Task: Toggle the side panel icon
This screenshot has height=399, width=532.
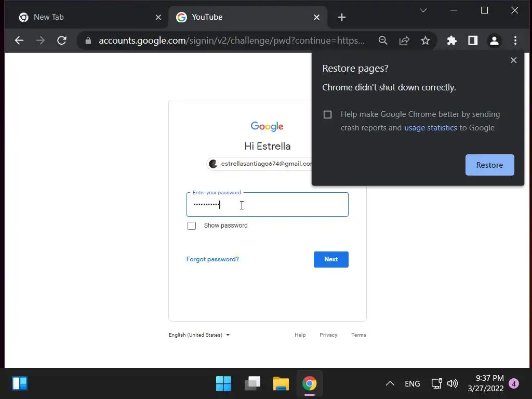Action: (x=473, y=41)
